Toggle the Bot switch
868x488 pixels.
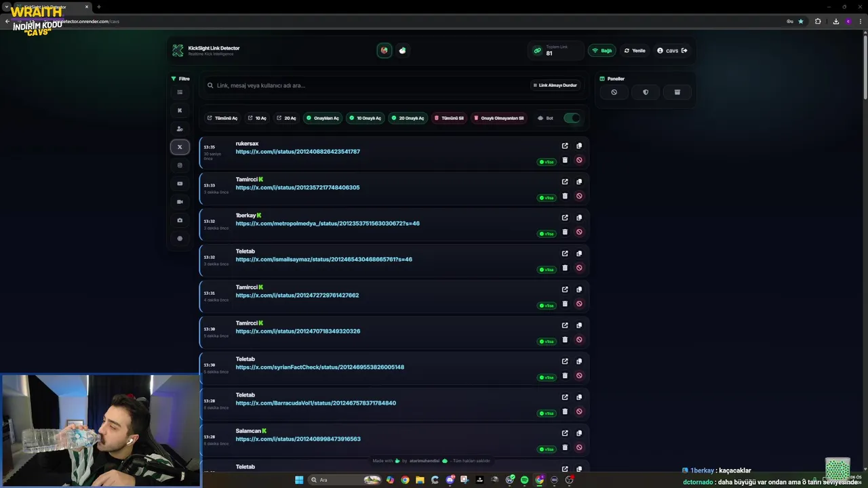pos(572,118)
